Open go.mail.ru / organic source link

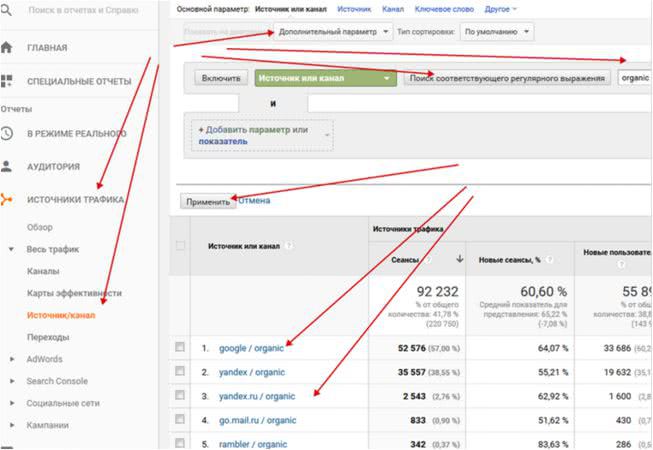coord(258,420)
